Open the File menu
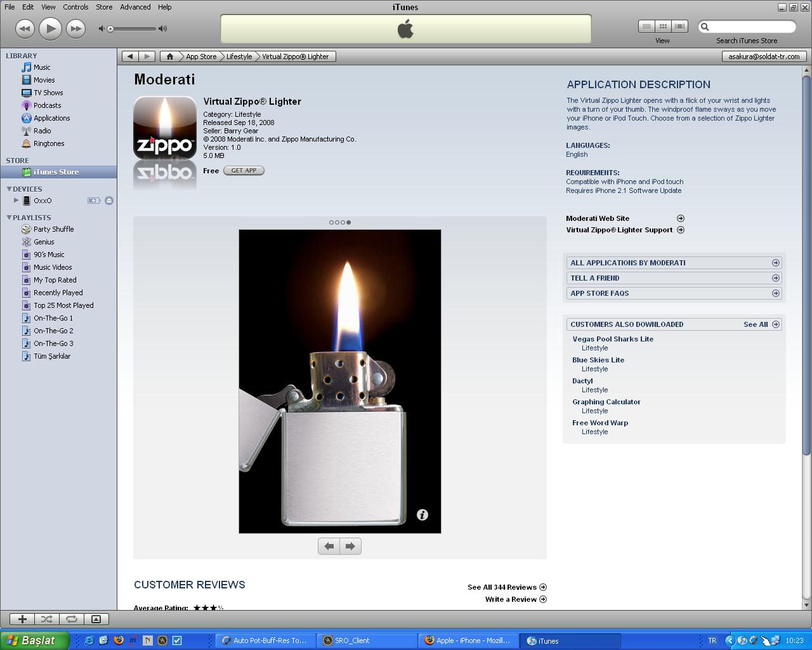 10,7
